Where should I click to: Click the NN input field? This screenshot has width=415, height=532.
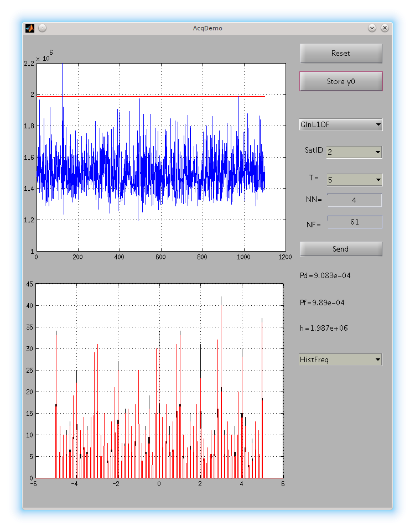pyautogui.click(x=354, y=200)
